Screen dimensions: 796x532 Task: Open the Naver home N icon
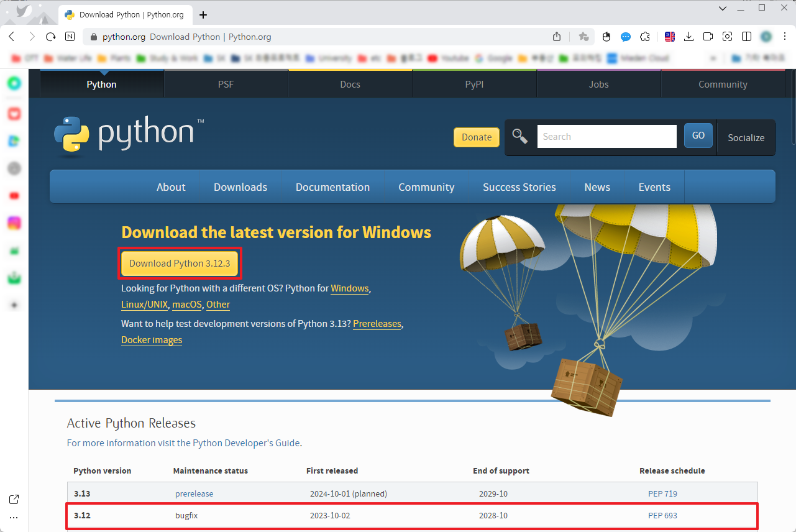click(x=70, y=37)
